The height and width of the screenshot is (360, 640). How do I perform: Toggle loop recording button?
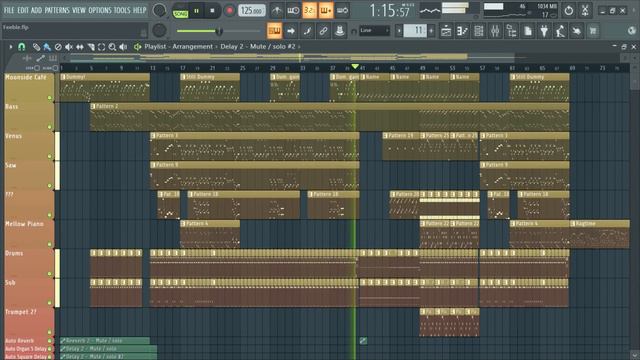(342, 10)
